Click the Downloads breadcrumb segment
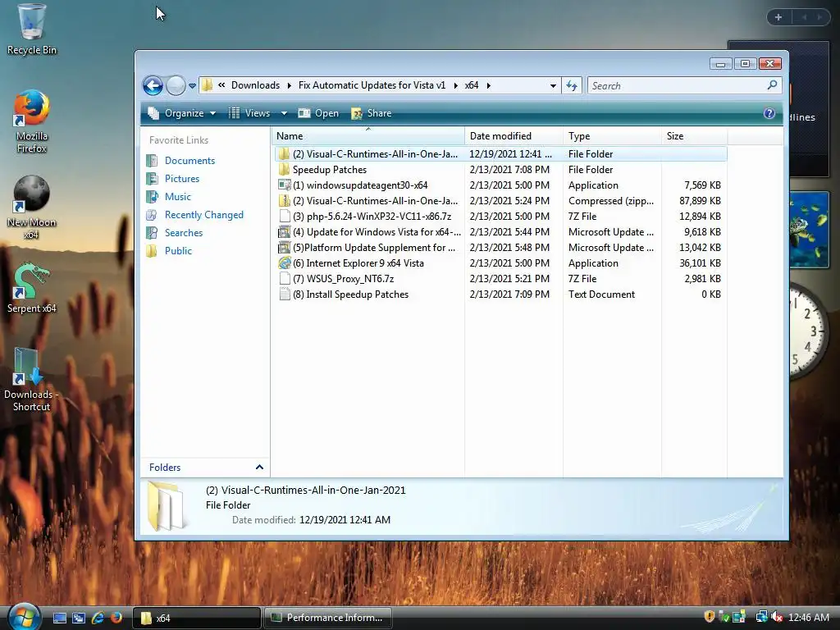The width and height of the screenshot is (840, 630). click(255, 85)
